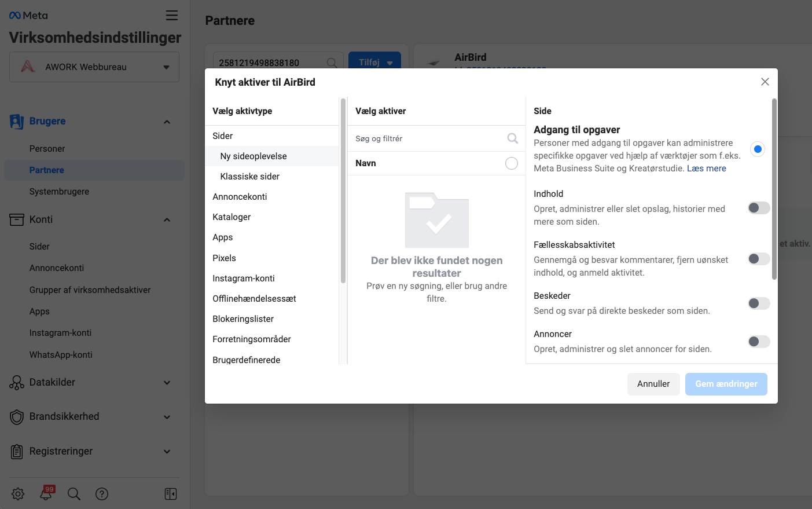The width and height of the screenshot is (812, 509).
Task: Select Offlinehændelsessæt asset type
Action: 272,299
